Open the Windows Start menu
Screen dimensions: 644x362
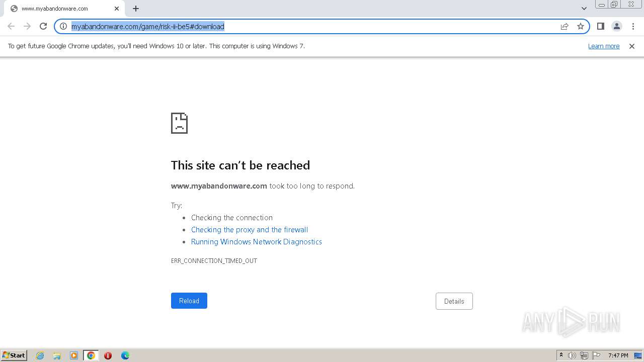point(14,355)
